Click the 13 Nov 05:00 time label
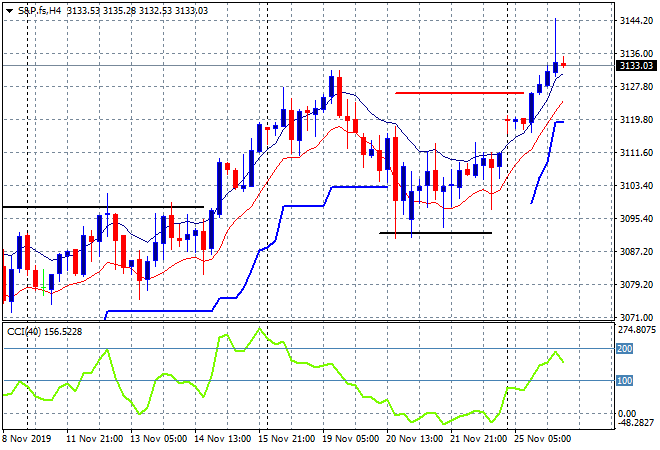This screenshot has height=450, width=660. pyautogui.click(x=159, y=439)
